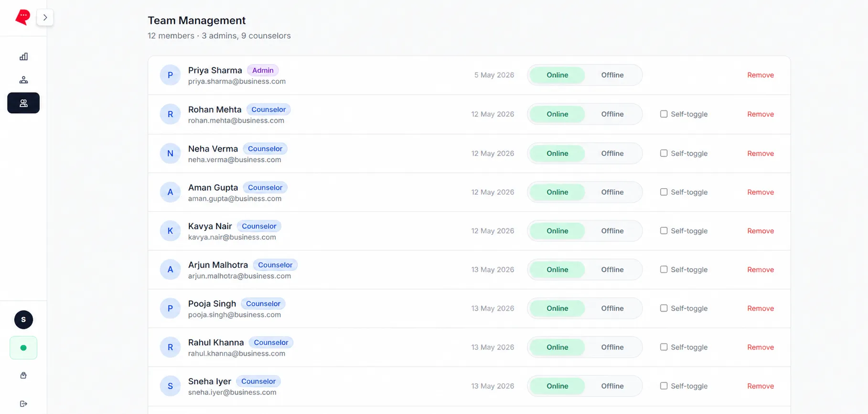This screenshot has width=868, height=414.
Task: Remove Aman Gupta from the team
Action: pyautogui.click(x=761, y=192)
